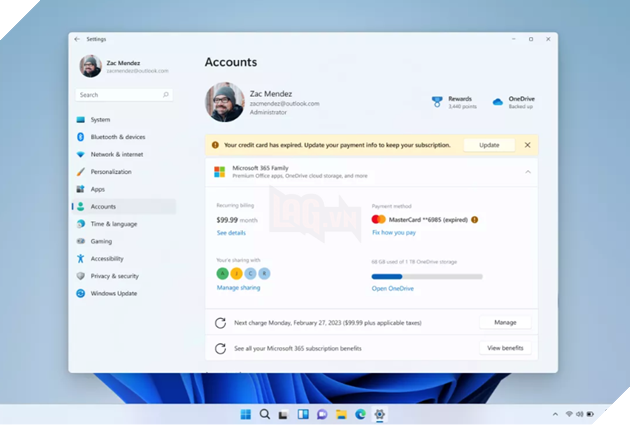Click the Fix how you pay link
Image resolution: width=630 pixels, height=427 pixels.
tap(394, 233)
